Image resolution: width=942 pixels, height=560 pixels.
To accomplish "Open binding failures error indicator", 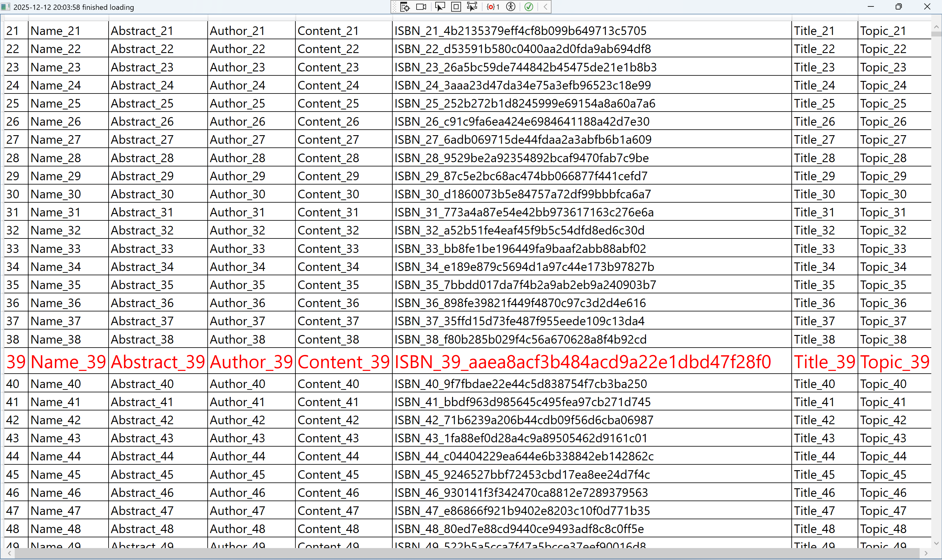I will 493,7.
